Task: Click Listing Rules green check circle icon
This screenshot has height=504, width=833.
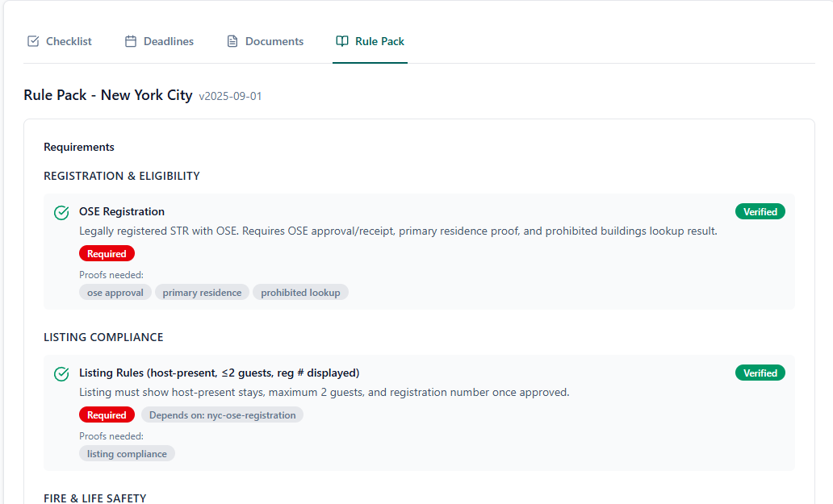Action: tap(61, 374)
